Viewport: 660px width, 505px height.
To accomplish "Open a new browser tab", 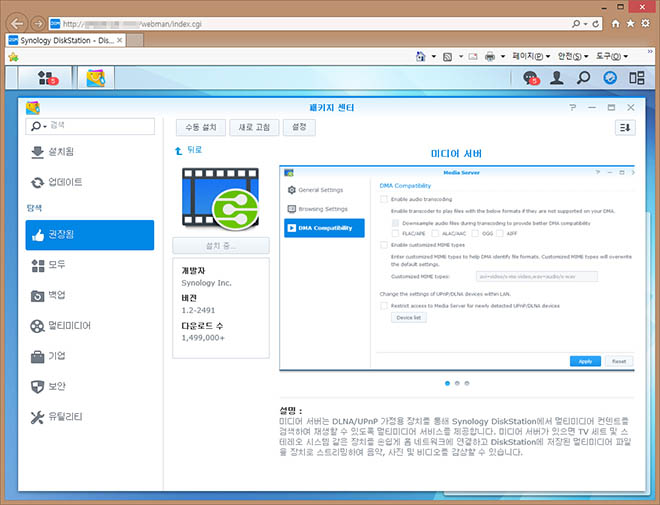I will [135, 40].
